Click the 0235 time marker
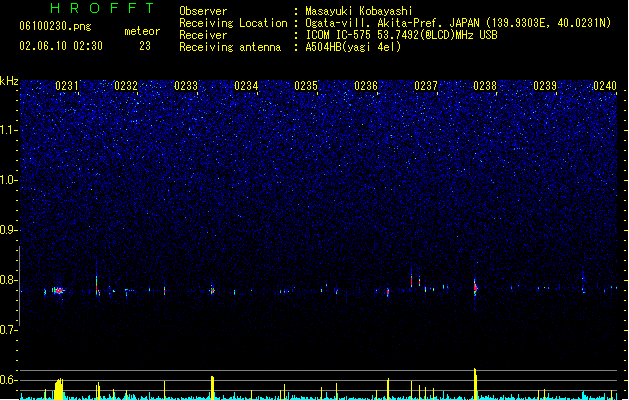 tap(306, 86)
